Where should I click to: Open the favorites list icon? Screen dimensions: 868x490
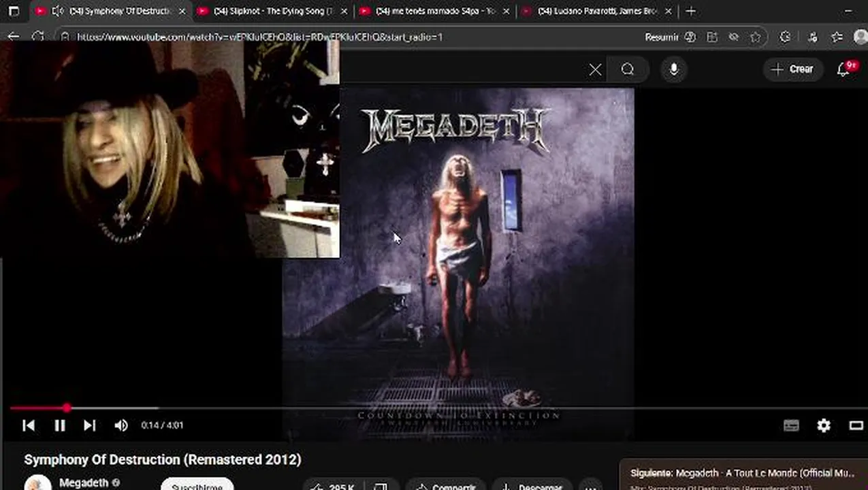837,37
